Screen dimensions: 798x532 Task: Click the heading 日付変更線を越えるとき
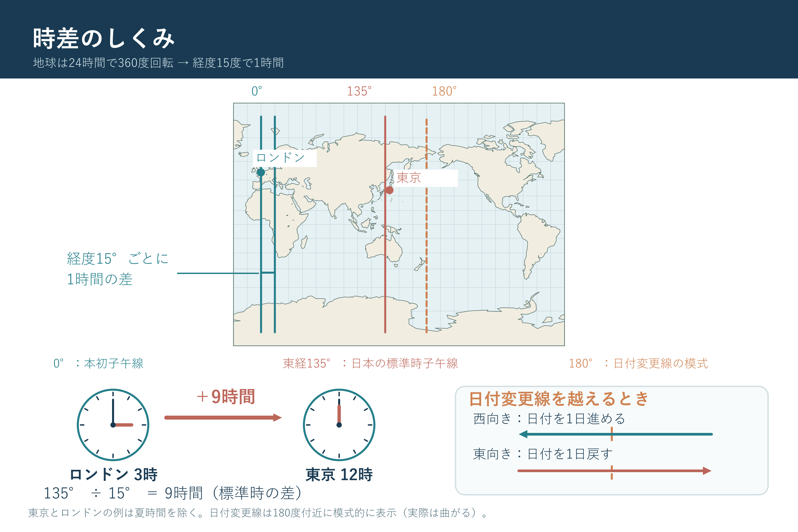coord(559,399)
